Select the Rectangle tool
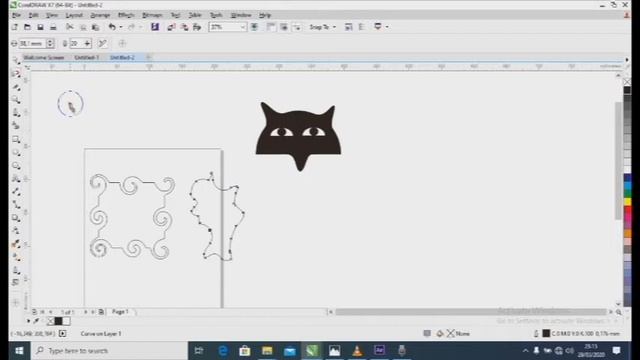 coord(16,139)
